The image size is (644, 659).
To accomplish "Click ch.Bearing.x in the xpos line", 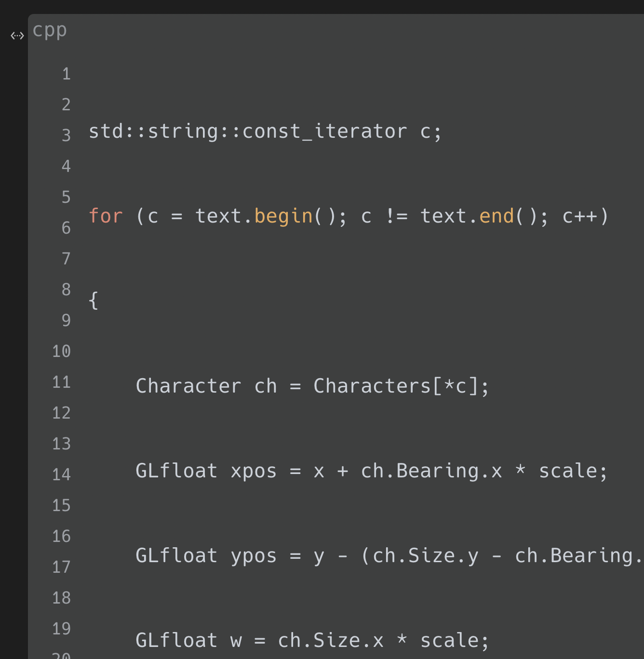I will tap(431, 471).
